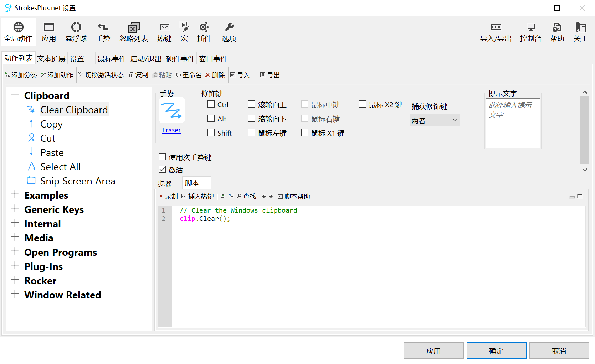Open the 捕获修饰键 dropdown showing 两者

435,120
